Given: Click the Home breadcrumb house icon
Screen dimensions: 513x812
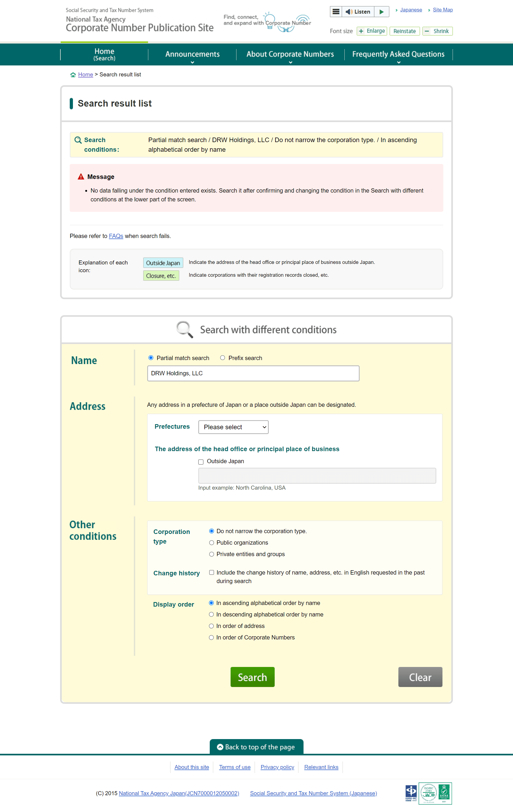Looking at the screenshot, I should click(72, 75).
